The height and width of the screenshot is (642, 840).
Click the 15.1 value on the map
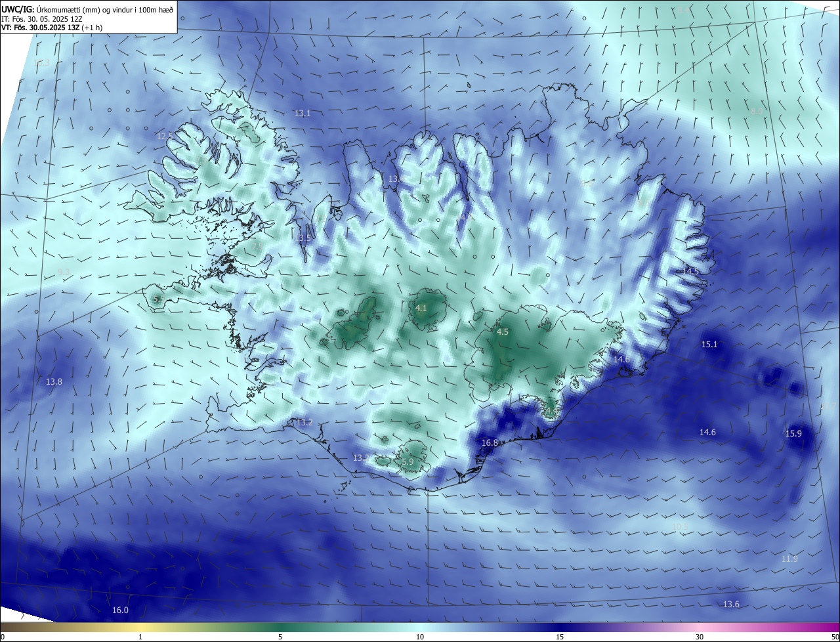click(x=710, y=345)
